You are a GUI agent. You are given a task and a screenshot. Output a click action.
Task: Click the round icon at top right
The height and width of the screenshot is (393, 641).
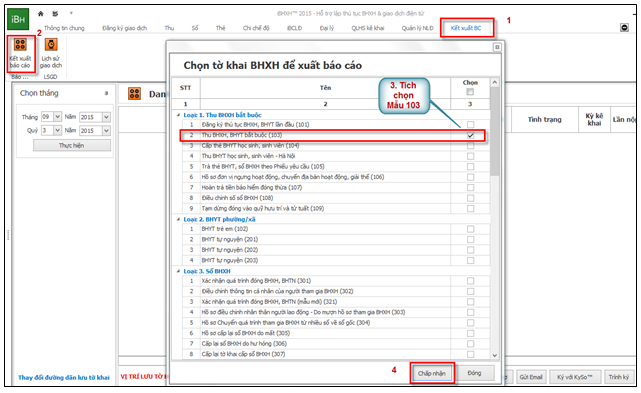[x=624, y=27]
